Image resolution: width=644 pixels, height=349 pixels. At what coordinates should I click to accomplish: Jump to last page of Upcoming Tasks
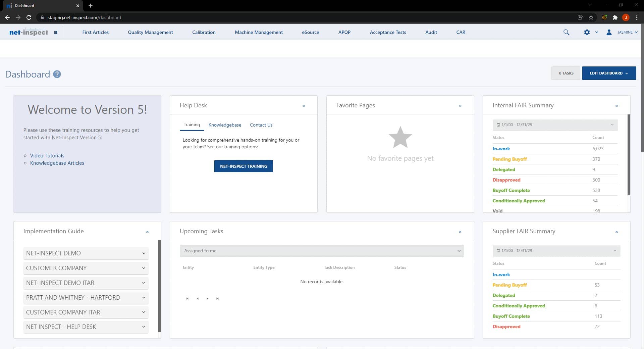point(218,298)
